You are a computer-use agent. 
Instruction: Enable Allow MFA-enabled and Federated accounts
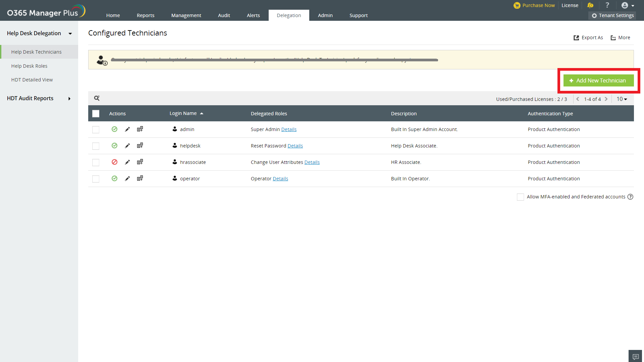(x=520, y=197)
